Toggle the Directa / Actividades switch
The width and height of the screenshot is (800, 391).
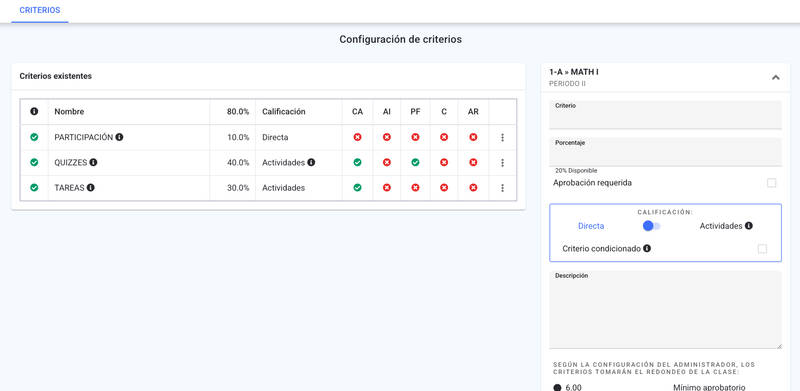[x=652, y=226]
